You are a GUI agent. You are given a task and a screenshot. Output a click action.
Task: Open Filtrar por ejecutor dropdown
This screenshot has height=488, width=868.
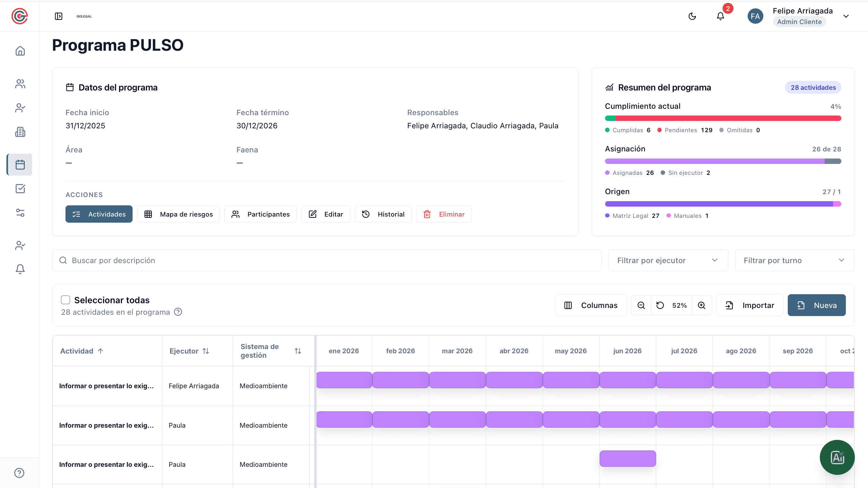pyautogui.click(x=668, y=260)
